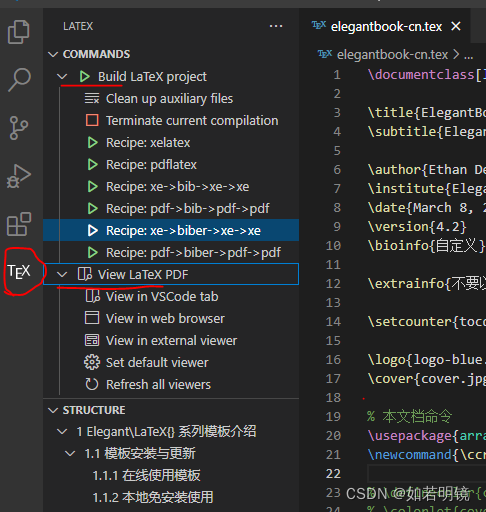Close the elegantbook-cn.tex tab
This screenshot has height=512, width=486.
456,26
